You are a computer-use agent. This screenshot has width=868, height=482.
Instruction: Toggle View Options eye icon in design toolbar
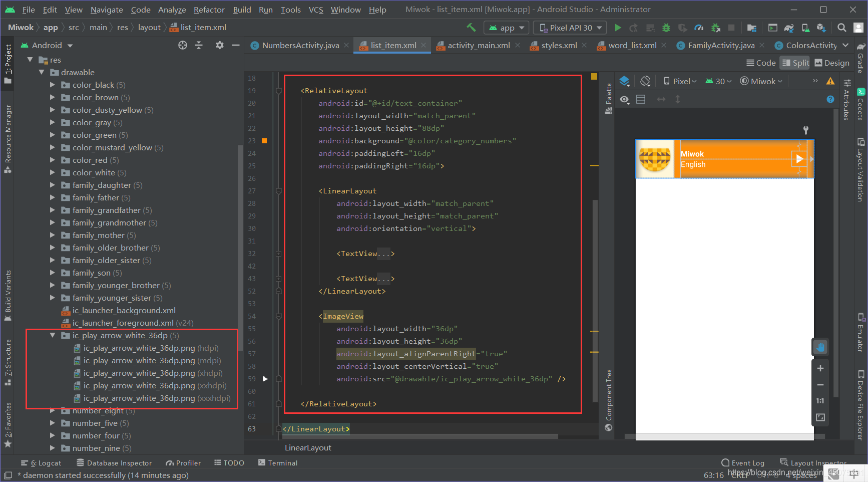click(625, 99)
